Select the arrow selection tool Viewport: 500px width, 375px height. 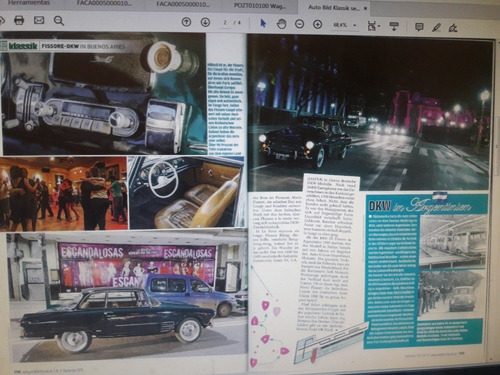263,23
